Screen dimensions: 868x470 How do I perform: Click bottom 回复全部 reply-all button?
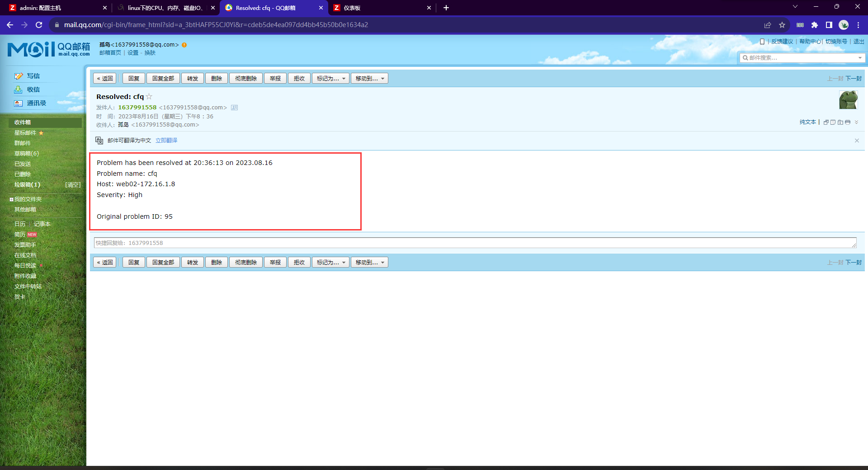(163, 262)
